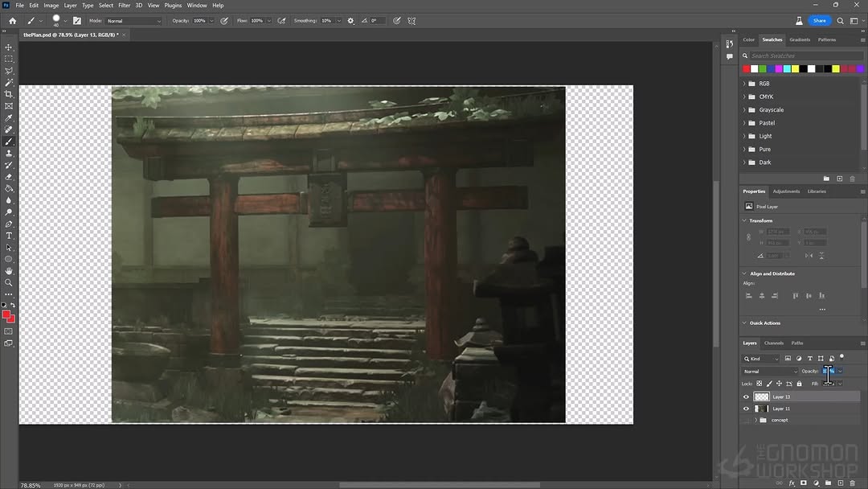Open the Filter menu

pyautogui.click(x=124, y=6)
